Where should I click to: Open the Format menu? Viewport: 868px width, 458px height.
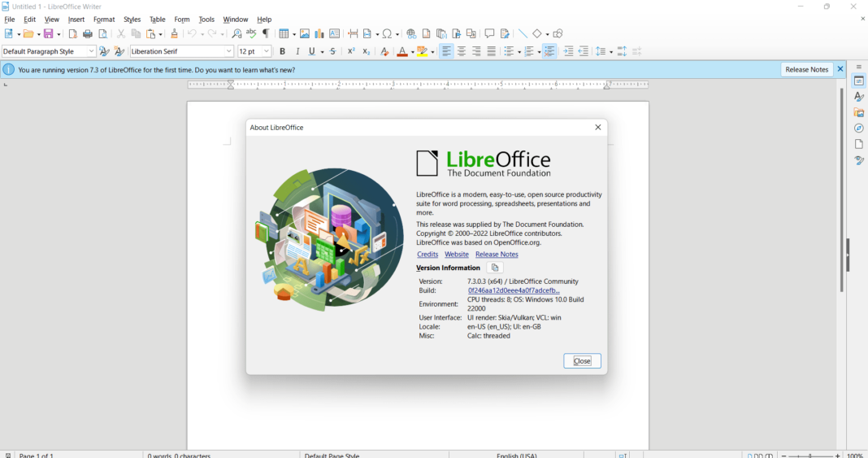(x=104, y=20)
